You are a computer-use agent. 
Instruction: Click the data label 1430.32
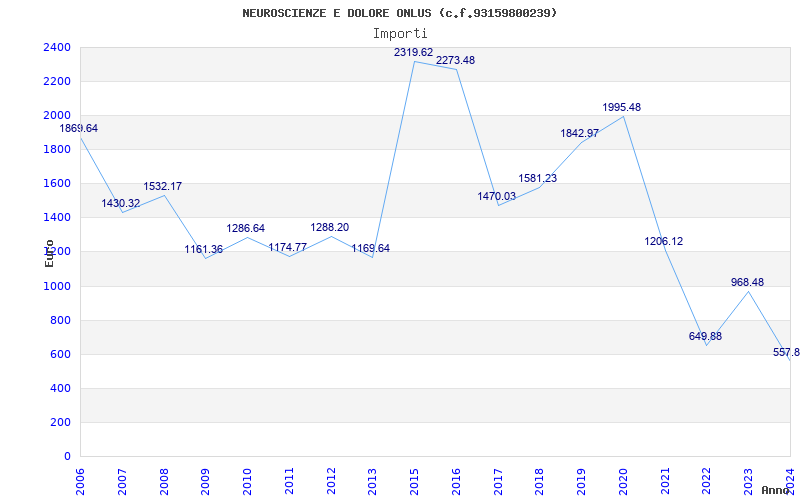coord(120,204)
